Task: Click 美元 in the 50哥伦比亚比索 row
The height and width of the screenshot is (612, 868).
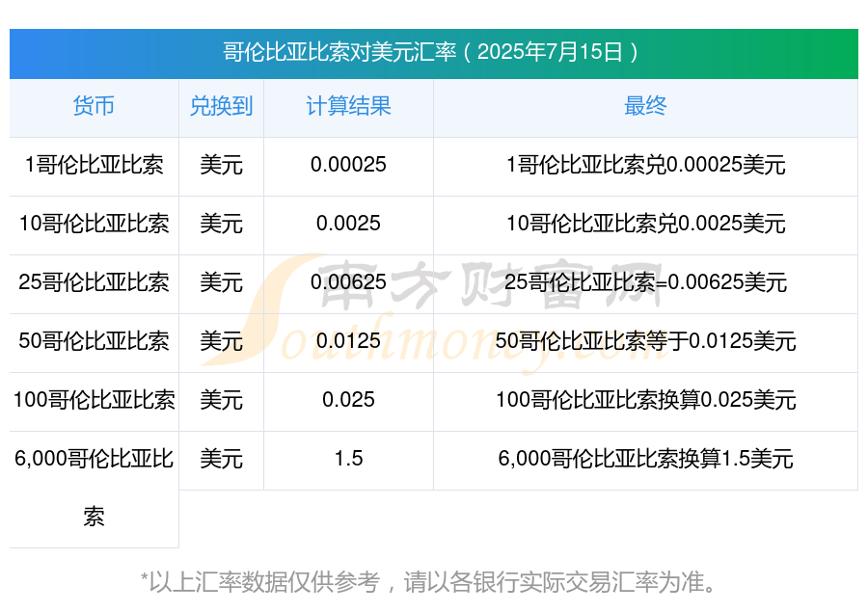Action: point(222,341)
